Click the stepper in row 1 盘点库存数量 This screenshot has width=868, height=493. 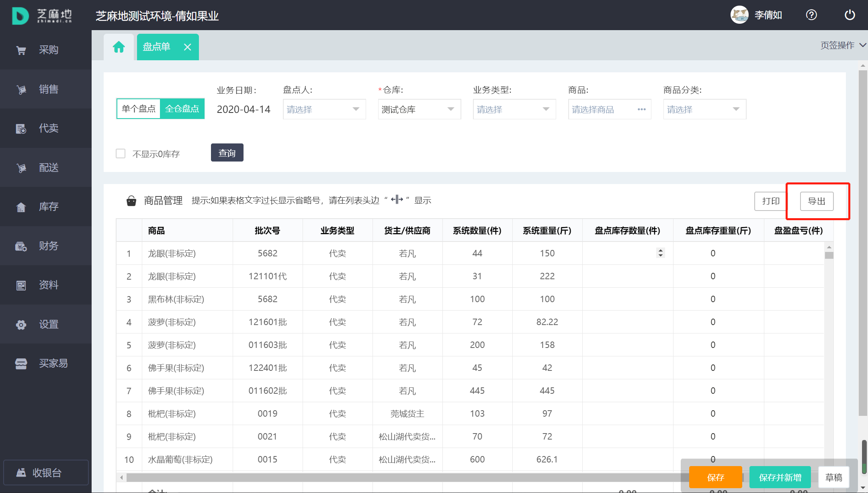(x=660, y=253)
